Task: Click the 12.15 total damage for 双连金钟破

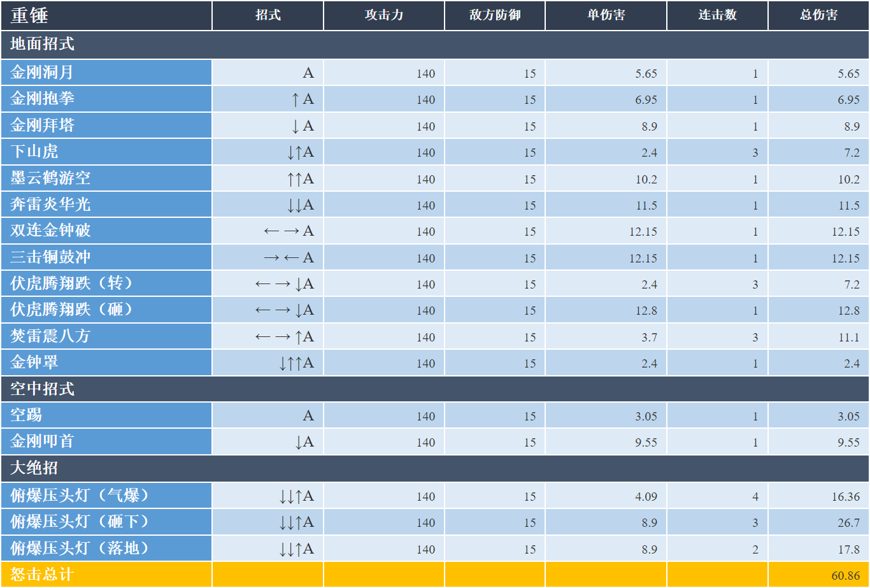Action: click(818, 231)
